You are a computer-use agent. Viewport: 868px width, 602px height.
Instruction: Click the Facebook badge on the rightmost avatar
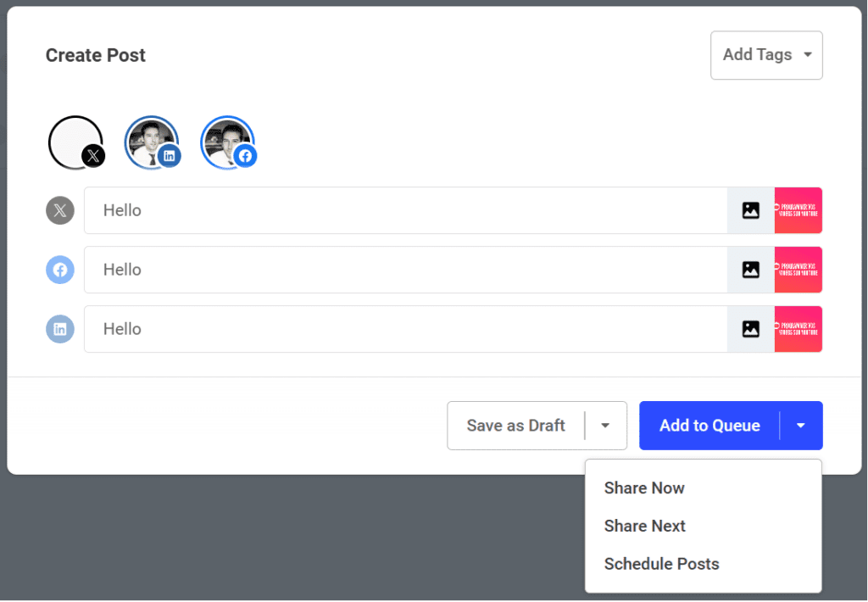coord(245,155)
